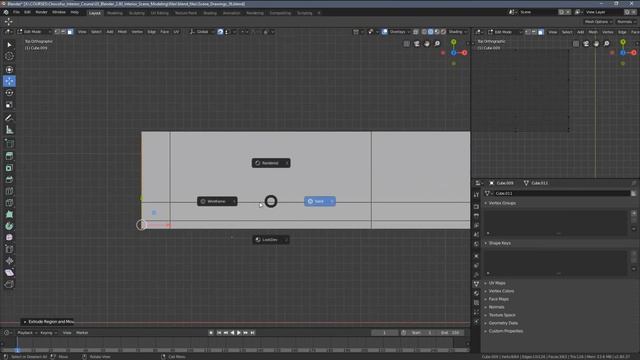640x360 pixels.
Task: Select the Rip Region tool icon
Action: pos(9,284)
